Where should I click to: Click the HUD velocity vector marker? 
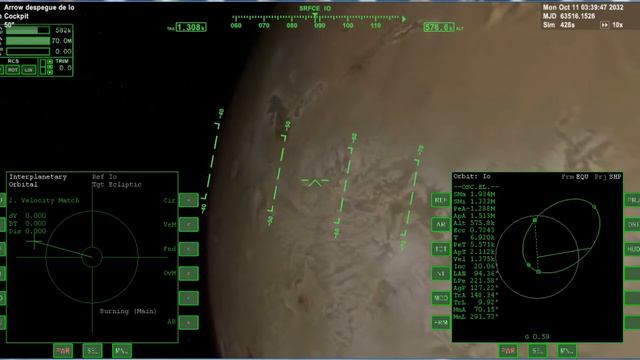[x=315, y=182]
